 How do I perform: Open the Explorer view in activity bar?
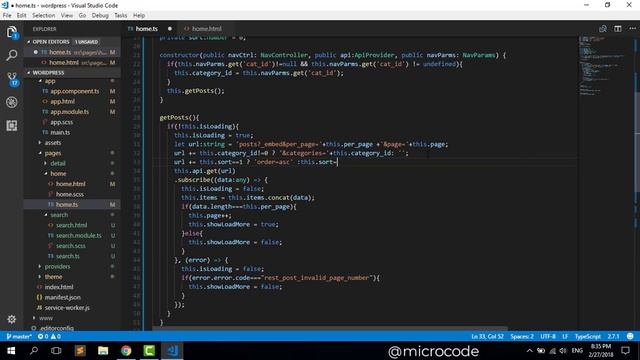[12, 32]
